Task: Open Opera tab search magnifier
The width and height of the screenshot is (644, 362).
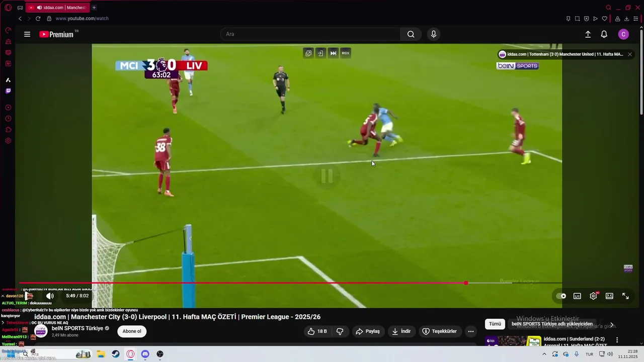Action: click(x=608, y=8)
